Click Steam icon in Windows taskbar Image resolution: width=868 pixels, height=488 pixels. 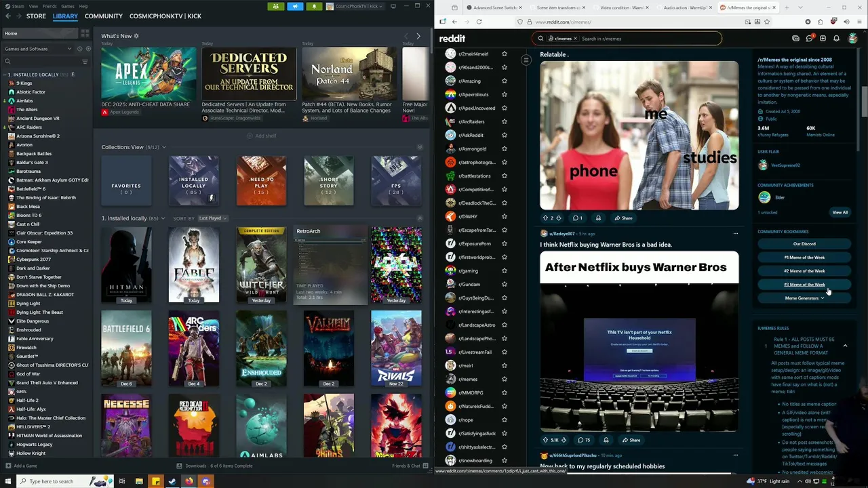click(x=172, y=481)
